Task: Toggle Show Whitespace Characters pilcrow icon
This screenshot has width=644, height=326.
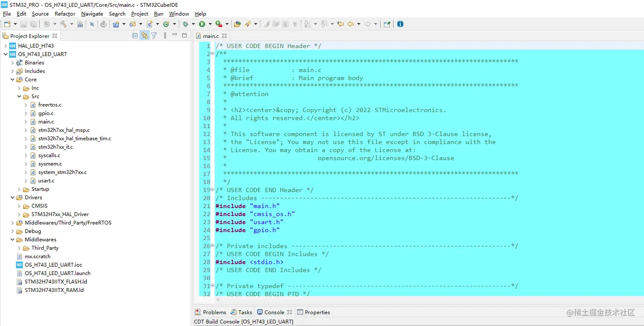Action: click(295, 24)
